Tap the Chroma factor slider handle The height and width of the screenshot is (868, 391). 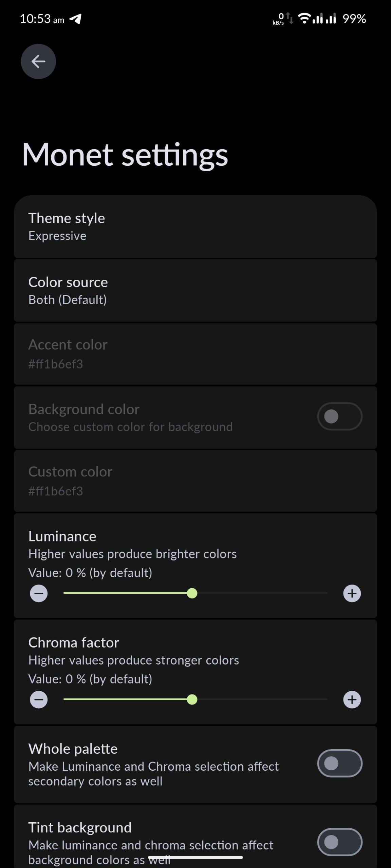(x=192, y=699)
